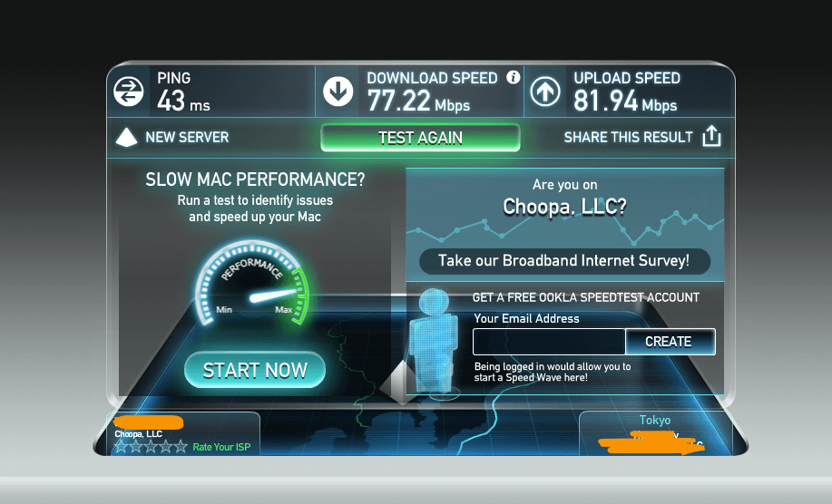Image resolution: width=832 pixels, height=504 pixels.
Task: Click Start Now button
Action: pos(255,370)
